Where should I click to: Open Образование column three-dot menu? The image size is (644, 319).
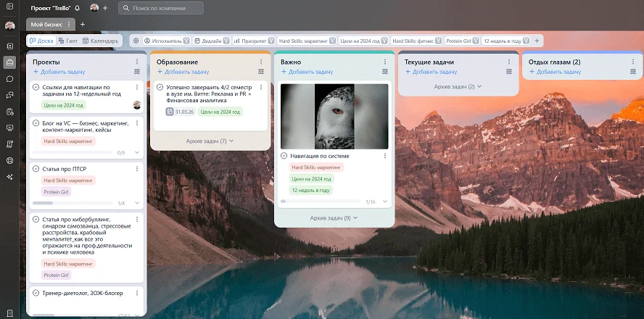261,62
